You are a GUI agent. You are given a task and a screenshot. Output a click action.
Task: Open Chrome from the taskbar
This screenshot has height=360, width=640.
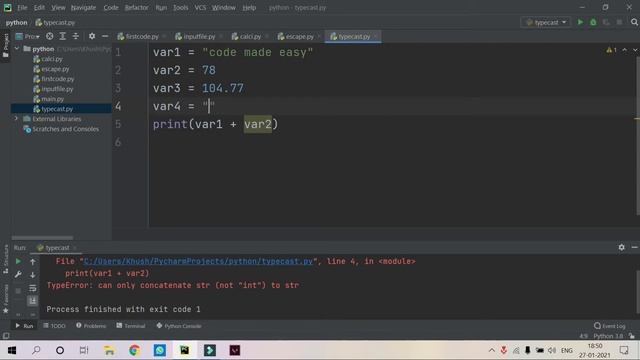pos(134,350)
